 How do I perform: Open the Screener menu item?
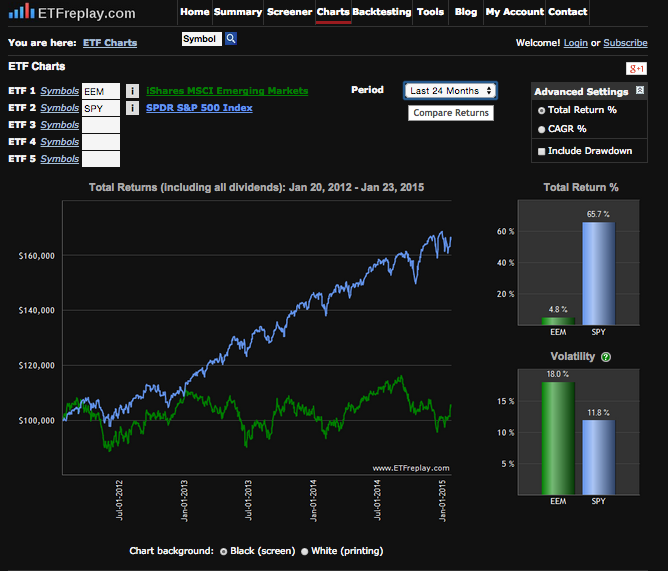(289, 12)
